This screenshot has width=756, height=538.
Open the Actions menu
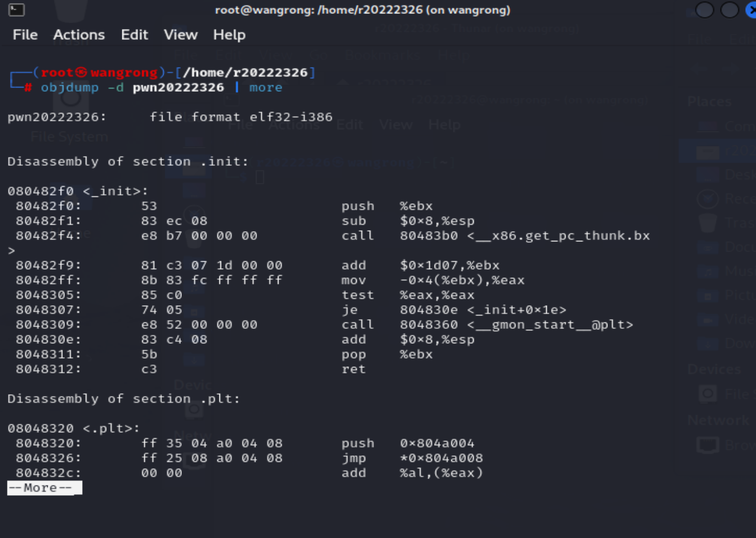(79, 35)
